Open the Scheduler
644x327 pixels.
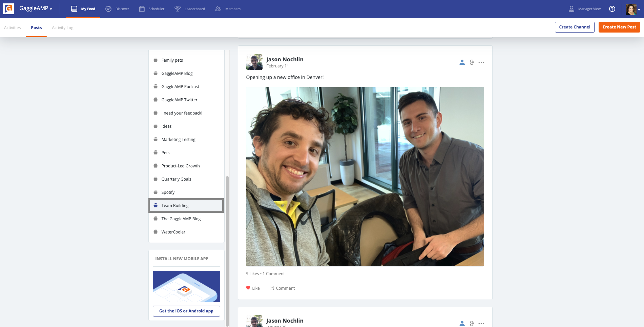click(x=152, y=9)
